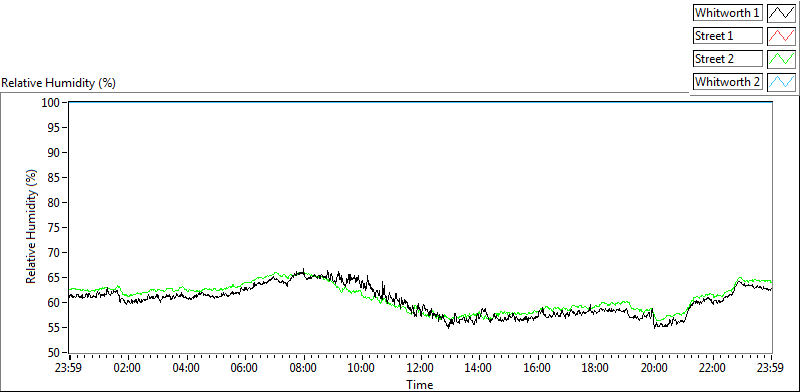
Task: Select the Street 2 legend label
Action: [x=728, y=59]
